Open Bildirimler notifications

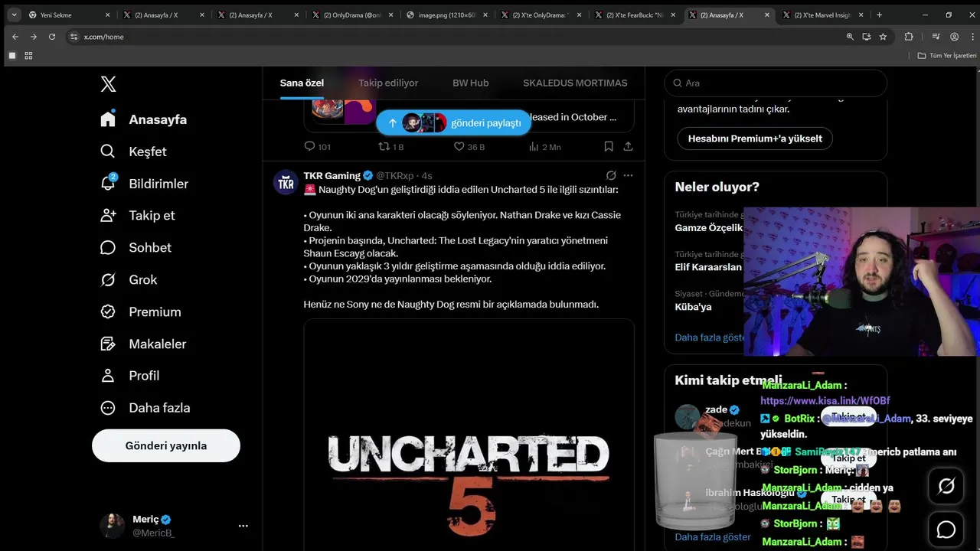[x=144, y=184]
